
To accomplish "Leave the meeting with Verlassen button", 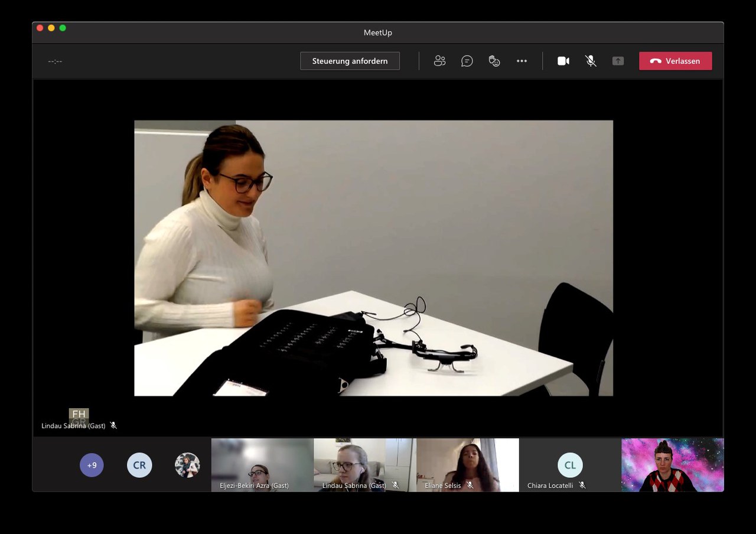I will 675,61.
